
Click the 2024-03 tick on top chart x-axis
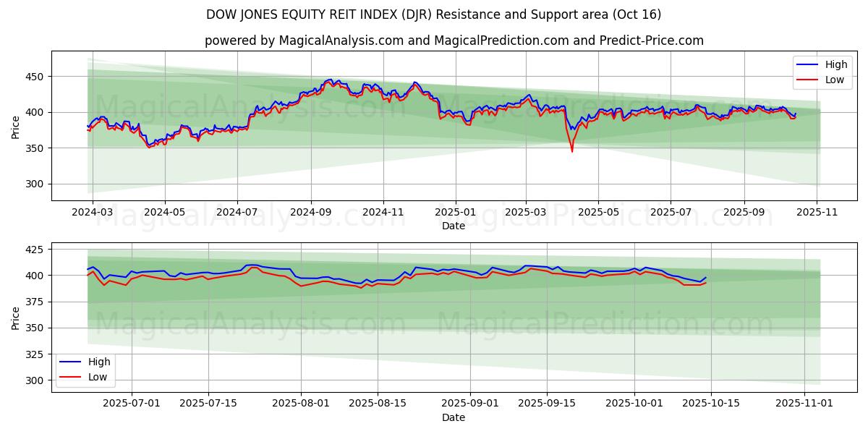92,213
